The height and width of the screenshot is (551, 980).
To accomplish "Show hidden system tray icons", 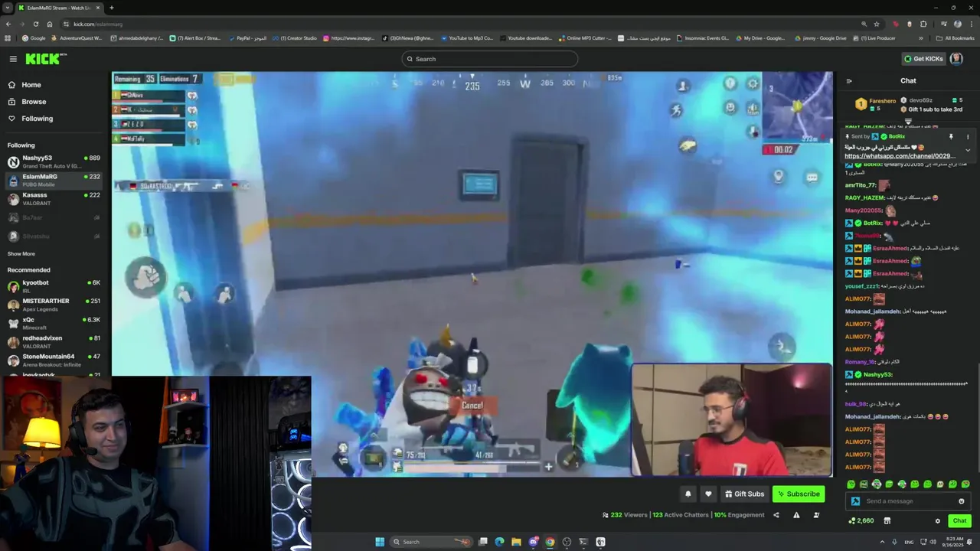I will tap(882, 542).
